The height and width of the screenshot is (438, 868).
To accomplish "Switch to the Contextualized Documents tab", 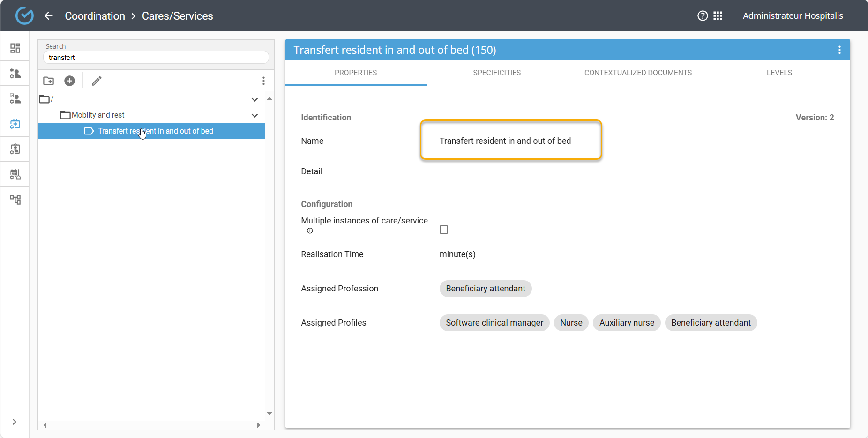I will pyautogui.click(x=638, y=73).
